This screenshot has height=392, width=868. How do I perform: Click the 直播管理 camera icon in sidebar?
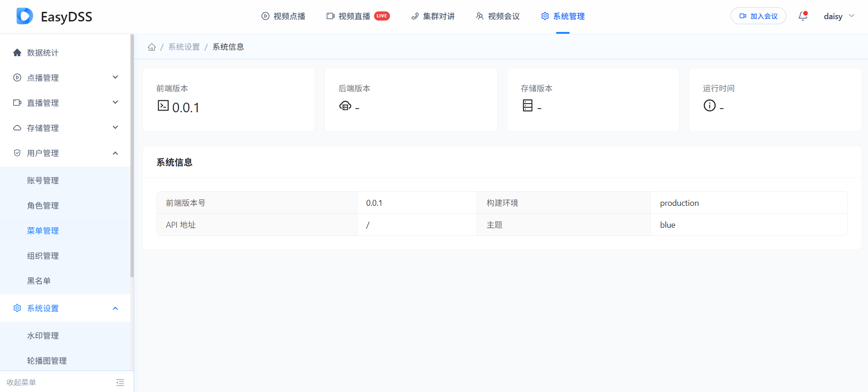point(17,103)
